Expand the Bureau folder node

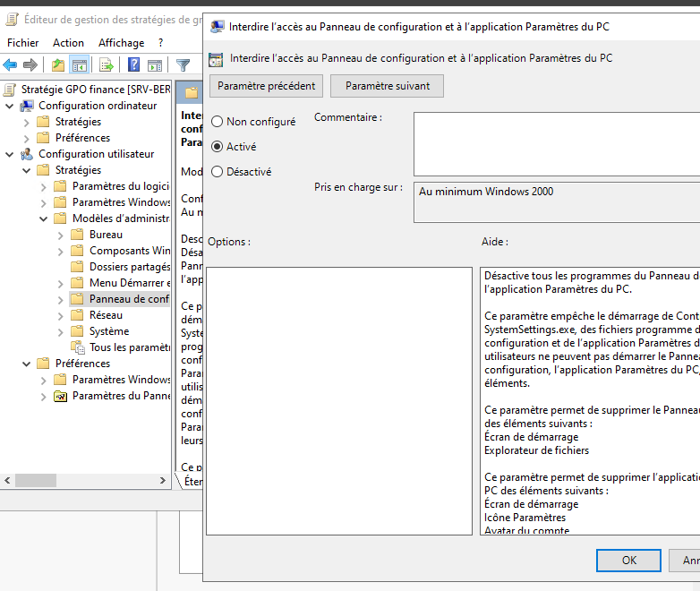click(x=60, y=235)
